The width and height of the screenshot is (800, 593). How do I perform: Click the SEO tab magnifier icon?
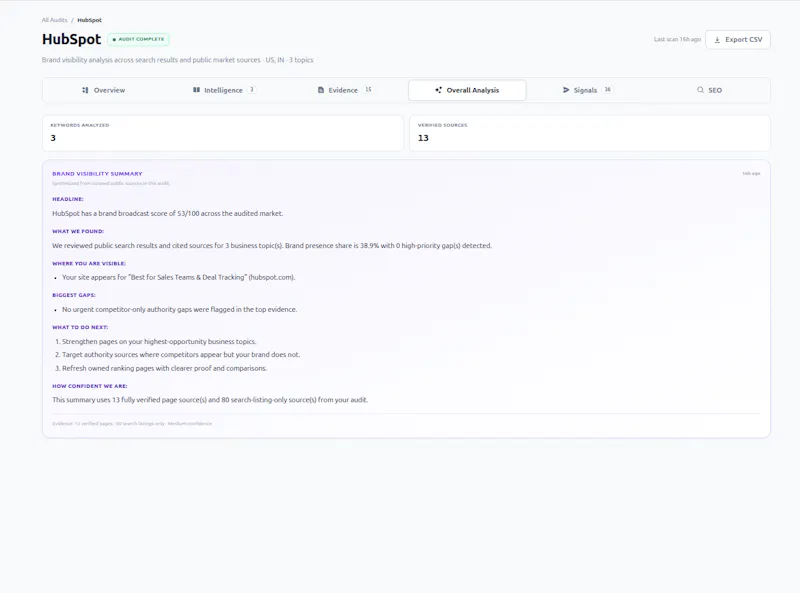701,90
